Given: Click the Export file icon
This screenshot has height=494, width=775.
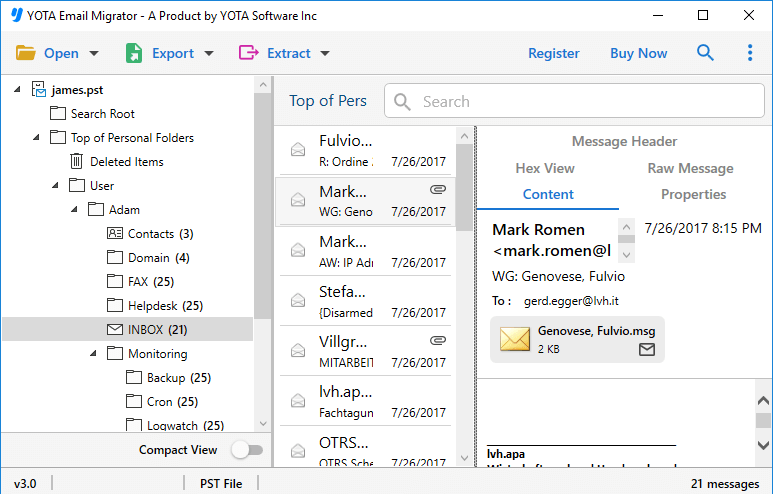Looking at the screenshot, I should [x=133, y=53].
